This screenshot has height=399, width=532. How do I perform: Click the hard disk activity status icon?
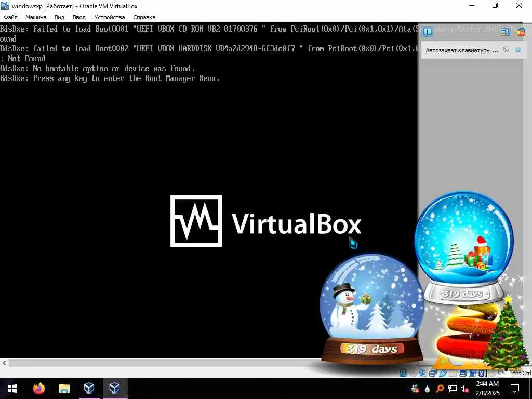403,373
